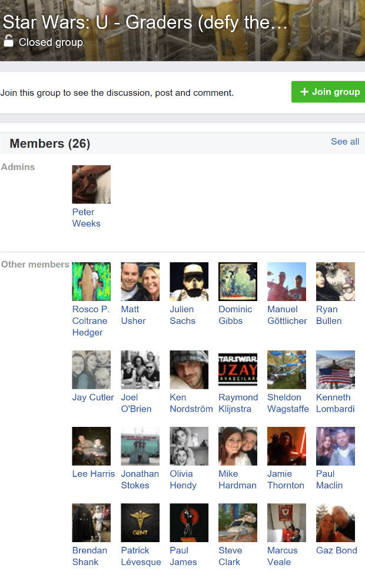Click the Joel O'Brien name link
Image resolution: width=365 pixels, height=588 pixels.
point(136,403)
